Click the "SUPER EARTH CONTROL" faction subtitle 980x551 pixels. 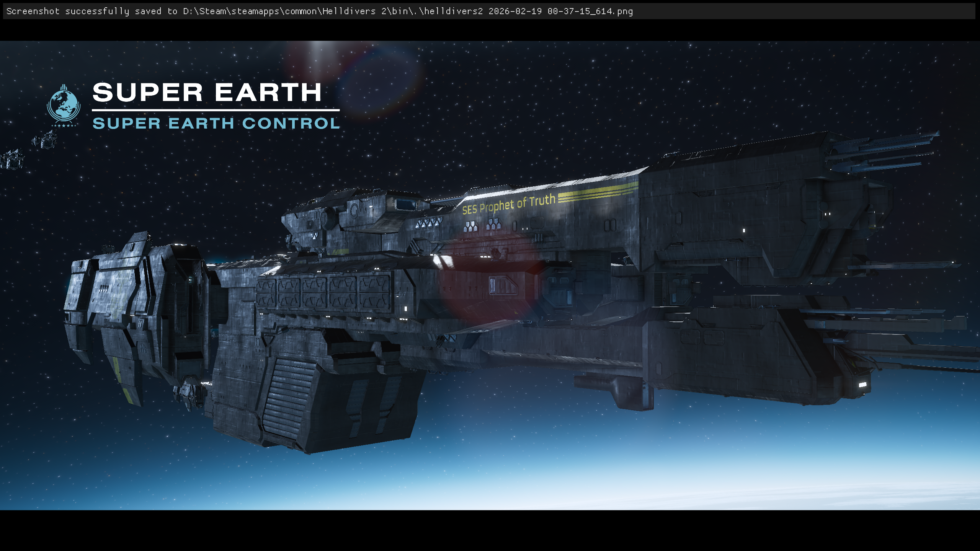(216, 123)
